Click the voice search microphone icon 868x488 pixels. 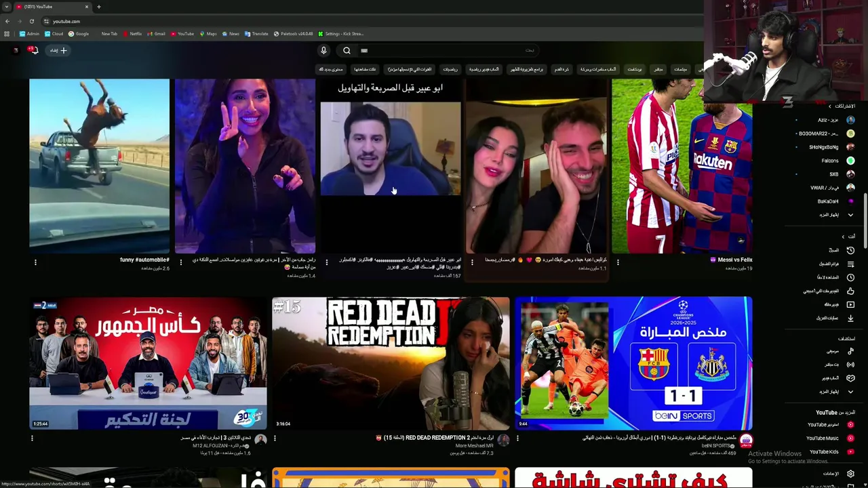tap(323, 50)
